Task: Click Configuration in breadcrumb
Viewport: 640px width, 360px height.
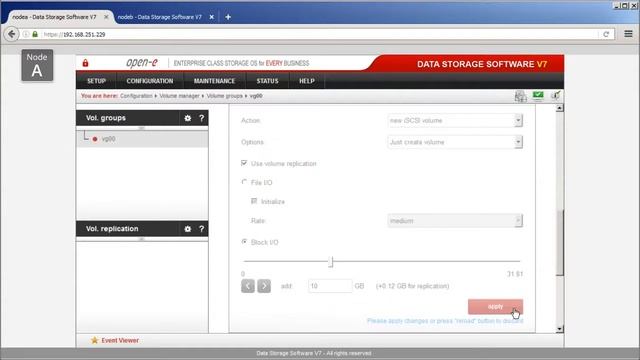Action: (x=136, y=96)
